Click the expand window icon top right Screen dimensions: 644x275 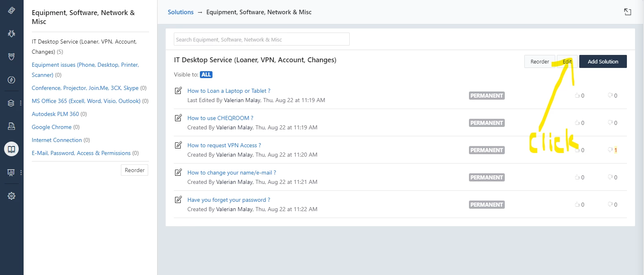point(628,12)
